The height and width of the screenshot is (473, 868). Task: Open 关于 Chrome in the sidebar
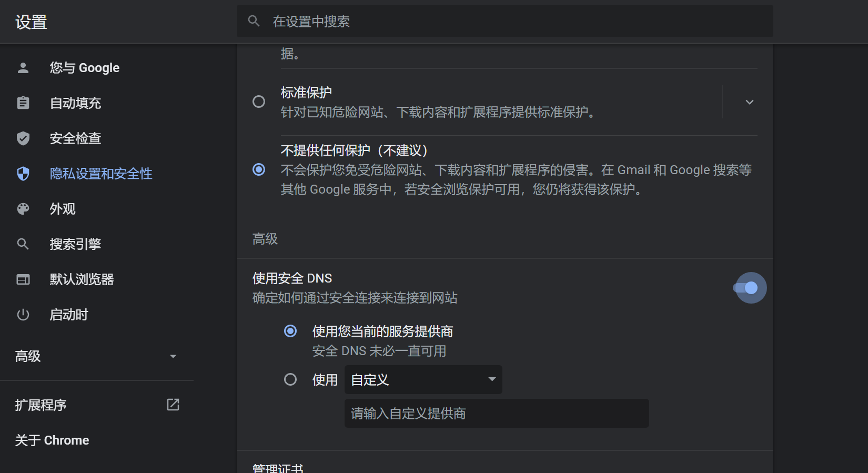(52, 440)
